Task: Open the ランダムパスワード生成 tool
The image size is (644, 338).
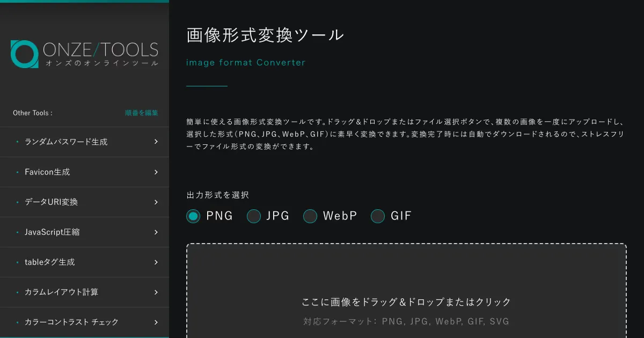Action: click(66, 142)
